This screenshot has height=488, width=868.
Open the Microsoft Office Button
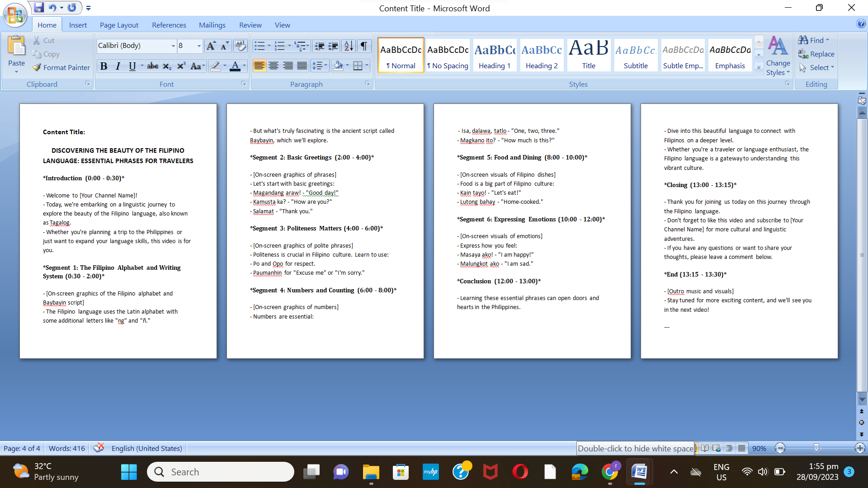click(x=15, y=15)
